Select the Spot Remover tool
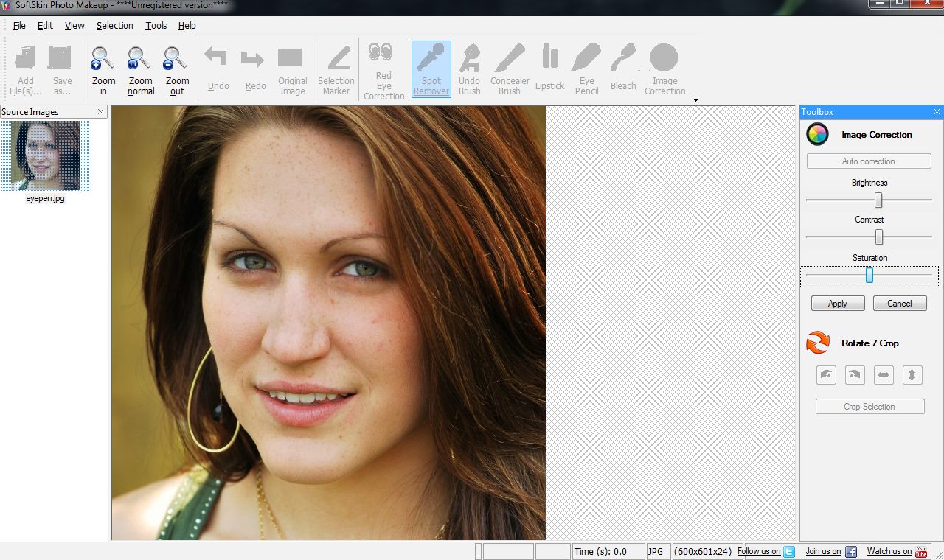Viewport: 944px width, 560px height. point(431,69)
